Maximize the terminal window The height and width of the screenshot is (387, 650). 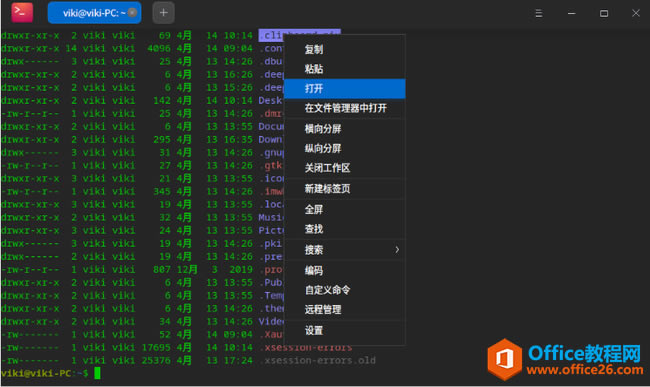(604, 13)
